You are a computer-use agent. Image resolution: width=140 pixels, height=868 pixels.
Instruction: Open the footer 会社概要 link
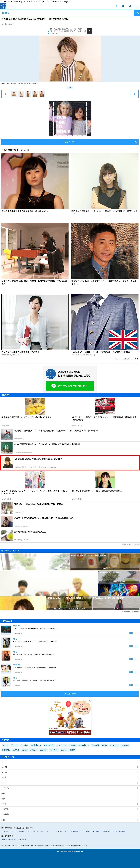tap(122, 832)
